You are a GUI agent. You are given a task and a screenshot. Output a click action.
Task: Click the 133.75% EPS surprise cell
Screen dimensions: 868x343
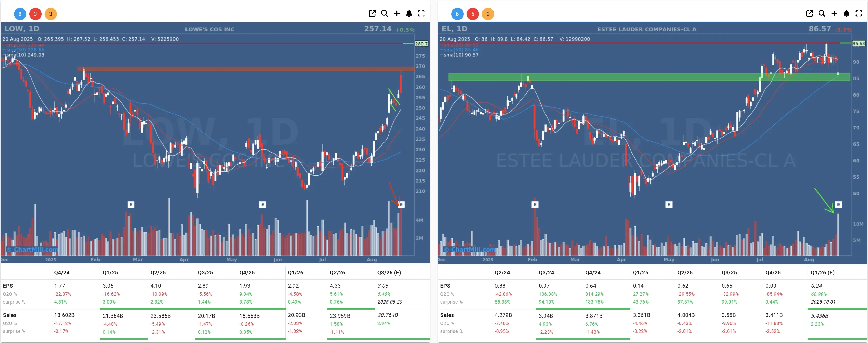[594, 302]
